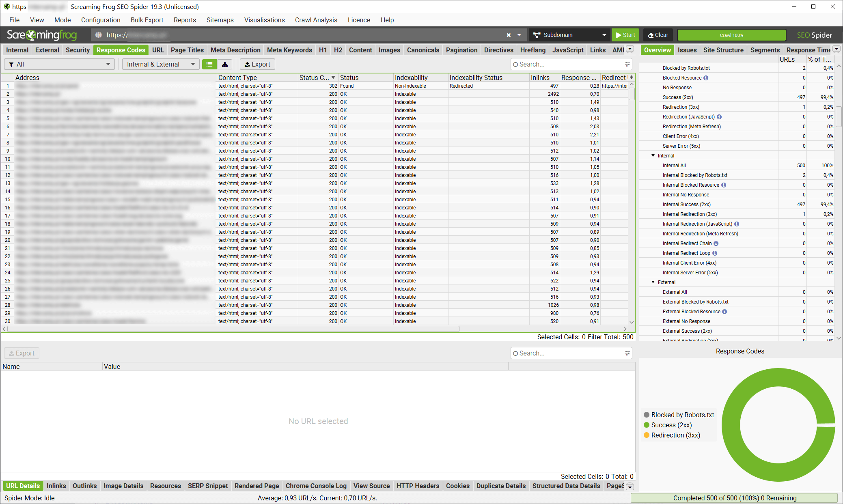This screenshot has height=504, width=843.
Task: Click the Clear button
Action: coord(658,35)
